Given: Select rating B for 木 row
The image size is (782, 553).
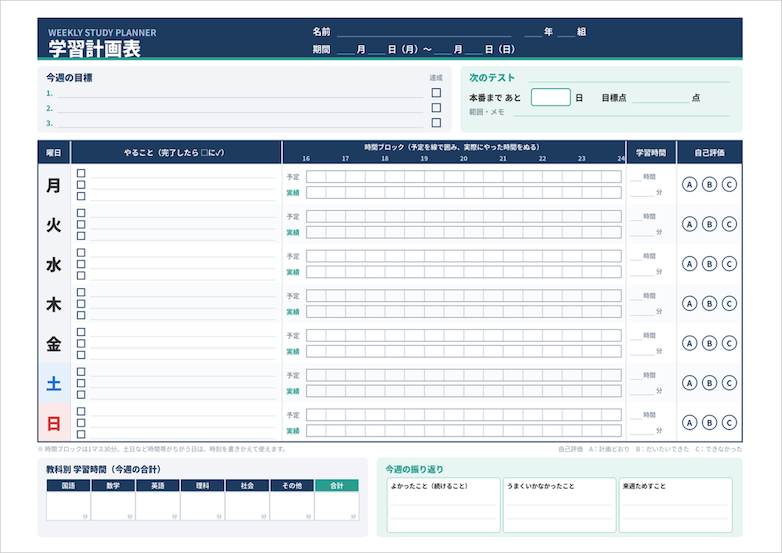Looking at the screenshot, I should click(709, 304).
